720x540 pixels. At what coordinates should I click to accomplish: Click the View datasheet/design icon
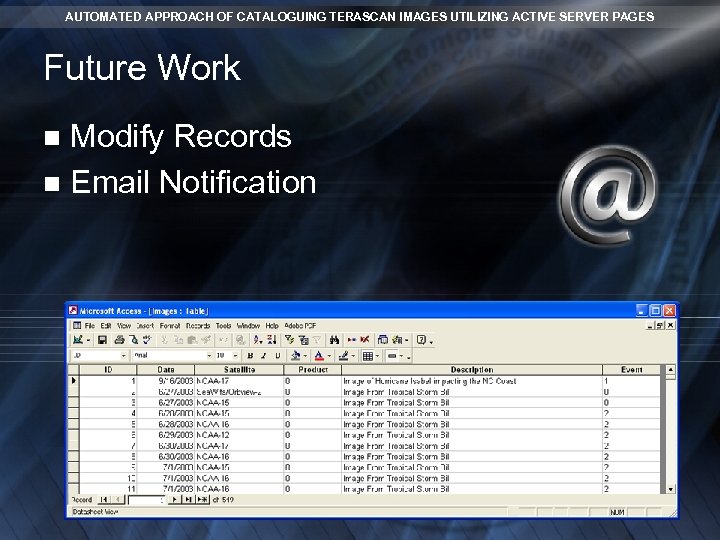click(78, 340)
